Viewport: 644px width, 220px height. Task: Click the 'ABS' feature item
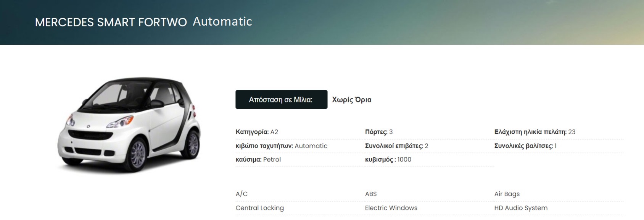point(371,194)
